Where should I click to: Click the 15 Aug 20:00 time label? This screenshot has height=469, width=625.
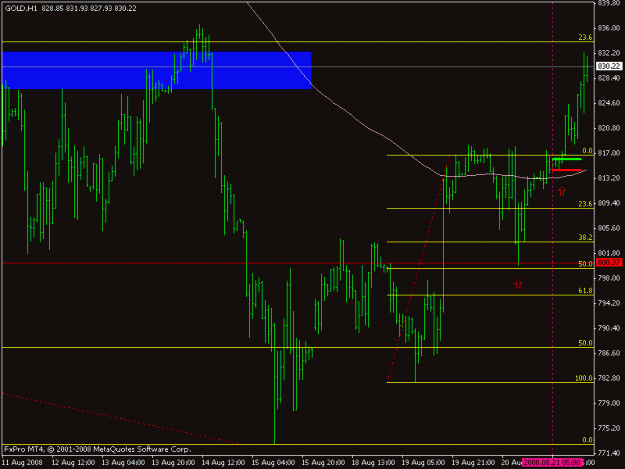click(323, 463)
